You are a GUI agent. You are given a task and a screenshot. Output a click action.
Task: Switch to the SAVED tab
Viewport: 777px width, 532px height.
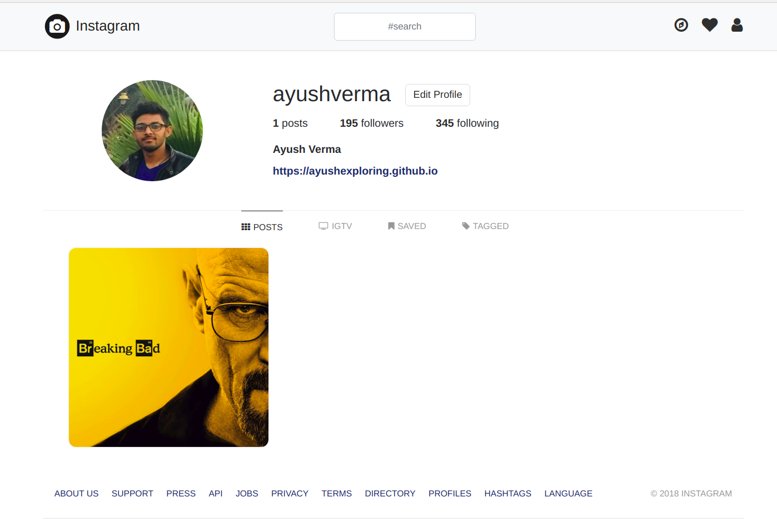[x=407, y=226]
